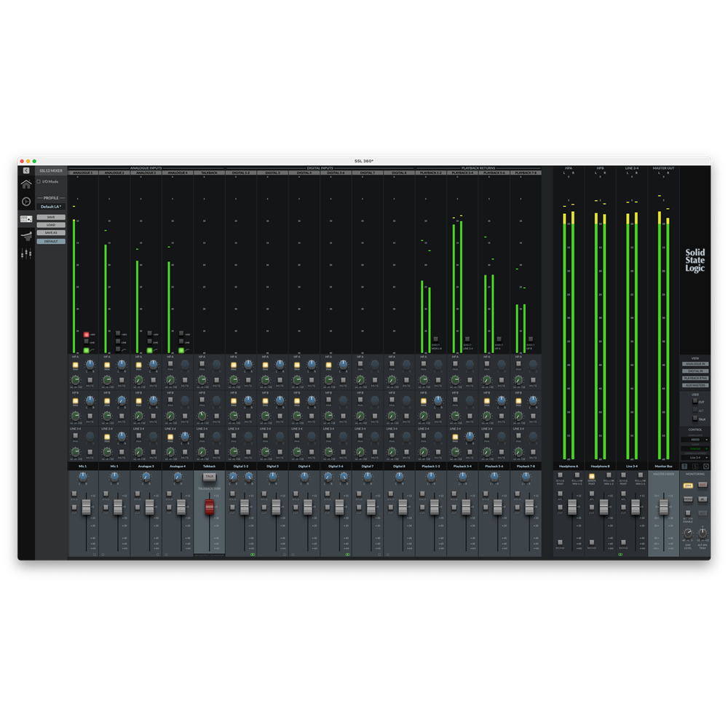Toggle HP A send Mute on Analogue 1

(90, 380)
